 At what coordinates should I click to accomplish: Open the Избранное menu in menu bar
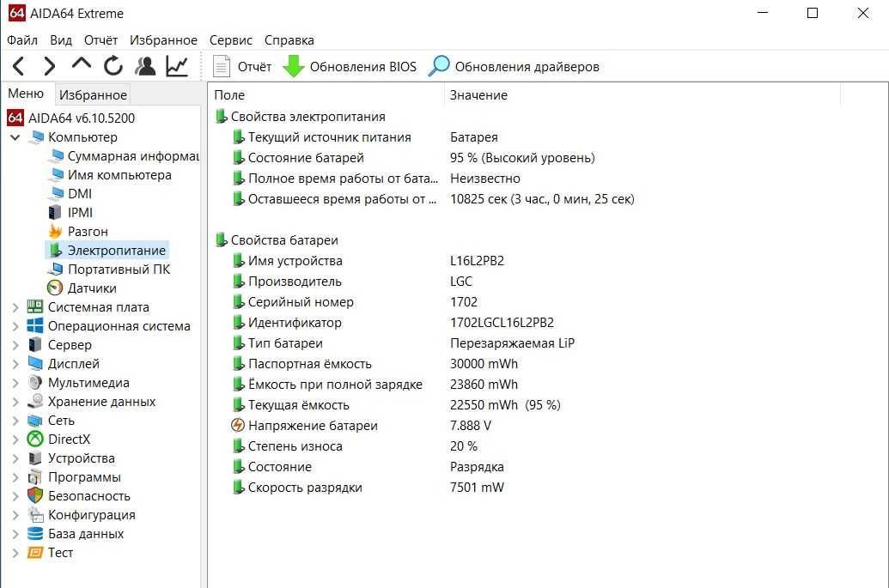163,40
